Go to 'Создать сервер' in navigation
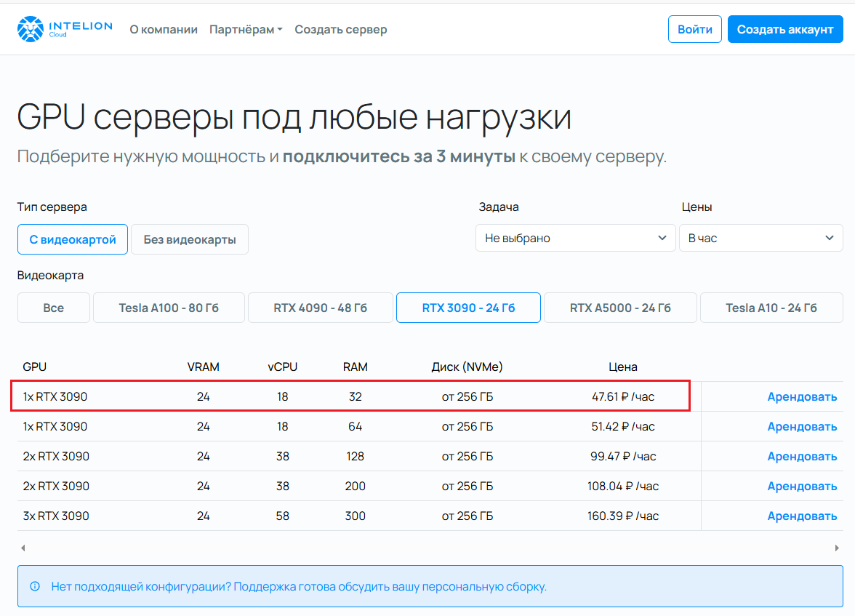The width and height of the screenshot is (855, 616). tap(341, 30)
